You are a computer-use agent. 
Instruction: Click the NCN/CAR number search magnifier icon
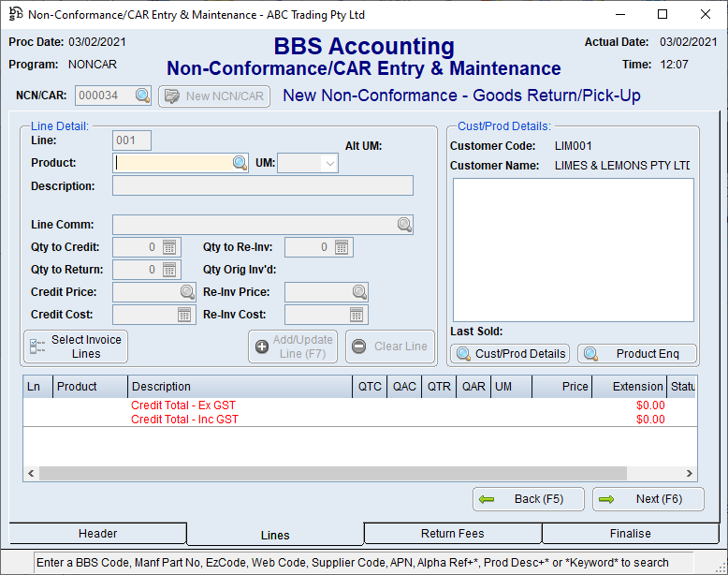tap(142, 96)
